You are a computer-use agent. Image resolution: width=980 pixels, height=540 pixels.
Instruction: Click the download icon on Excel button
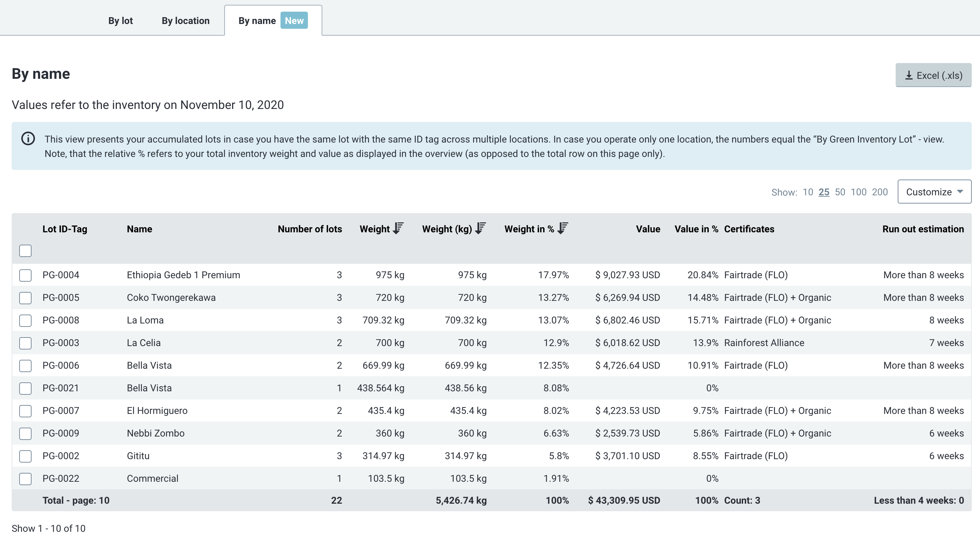pos(909,75)
